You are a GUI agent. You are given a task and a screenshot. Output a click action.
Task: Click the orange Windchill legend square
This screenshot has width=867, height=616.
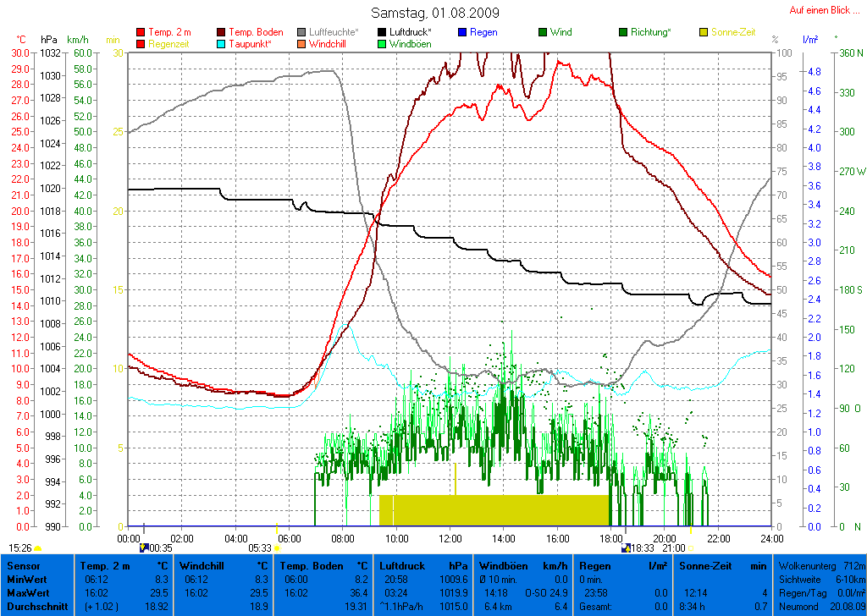301,44
